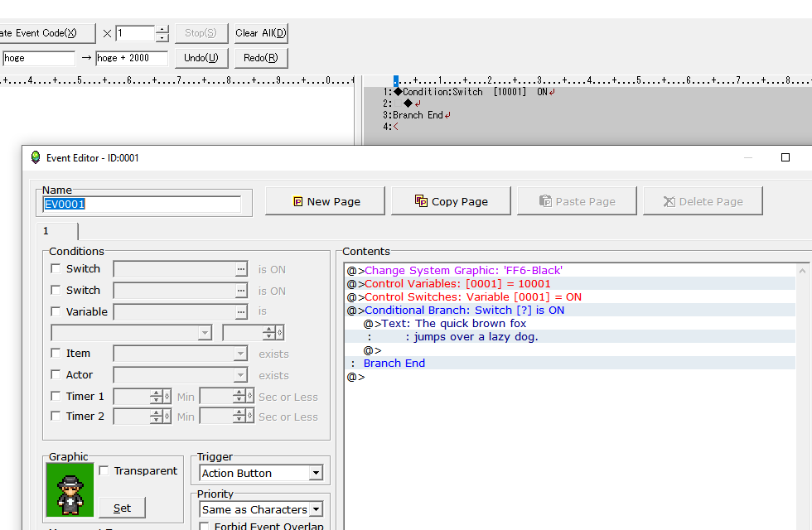Click the event graphic character thumbnail
812x530 pixels.
70,489
